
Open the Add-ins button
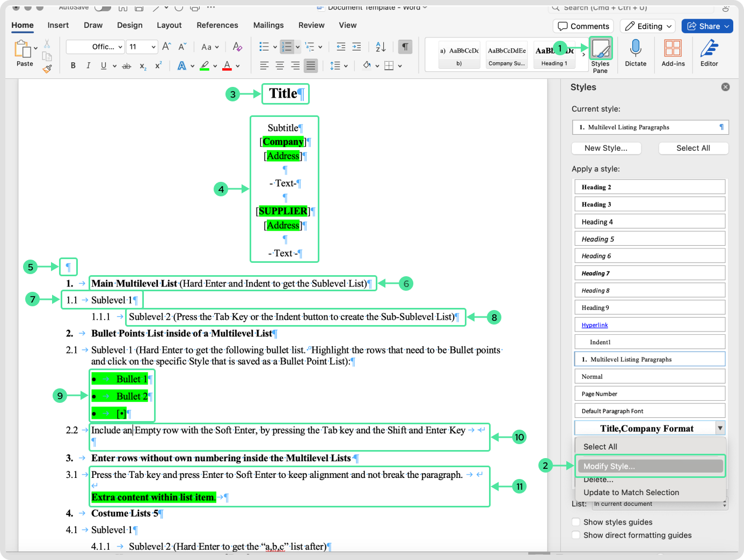673,49
